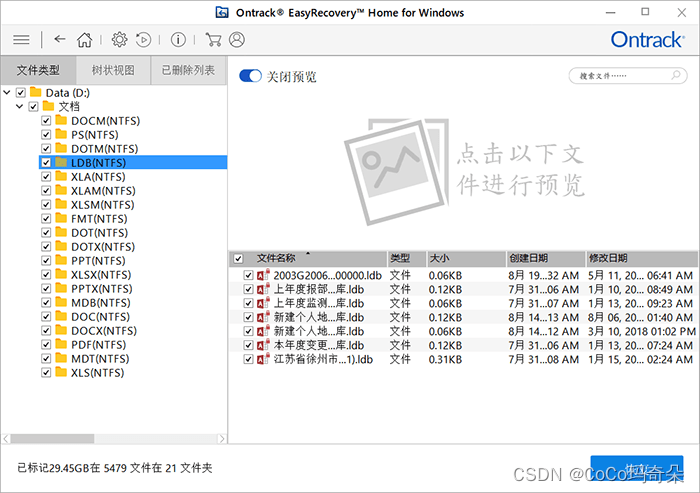
Task: Open the user account icon
Action: 237,40
